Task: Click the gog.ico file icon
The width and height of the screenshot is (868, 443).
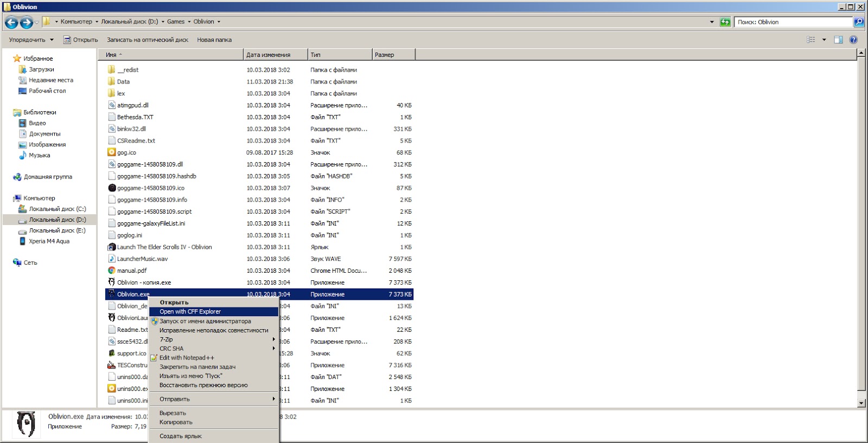Action: click(112, 152)
